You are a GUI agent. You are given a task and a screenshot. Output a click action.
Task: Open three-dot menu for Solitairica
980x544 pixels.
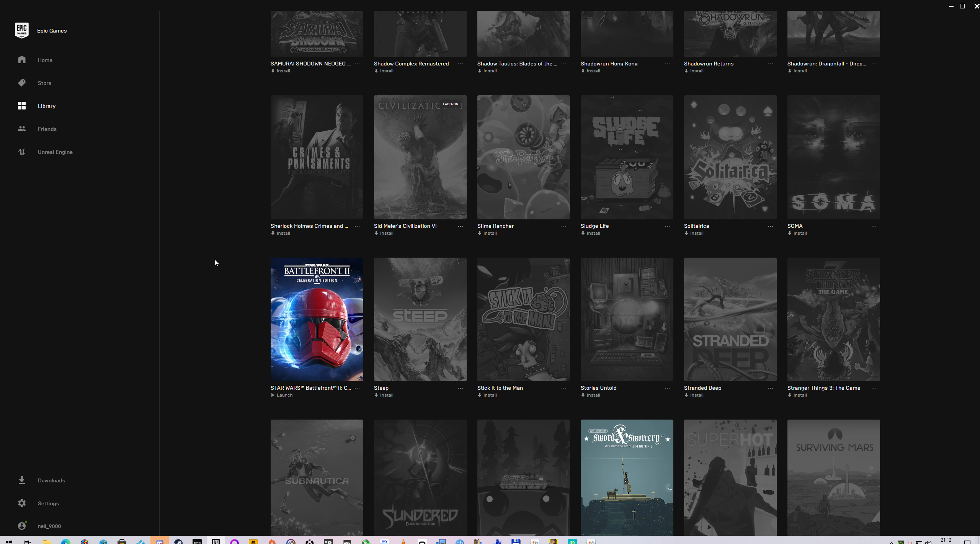[x=771, y=226]
